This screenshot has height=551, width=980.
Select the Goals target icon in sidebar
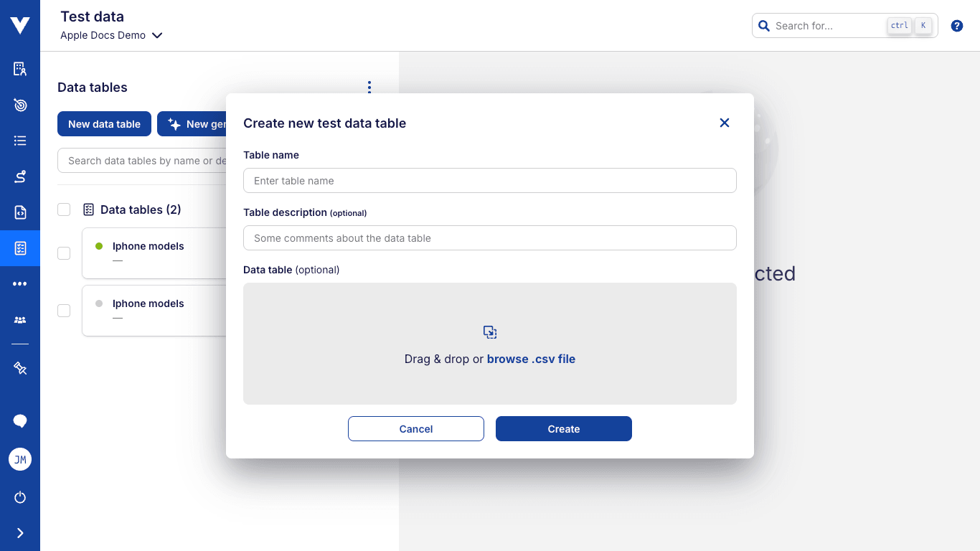[19, 105]
